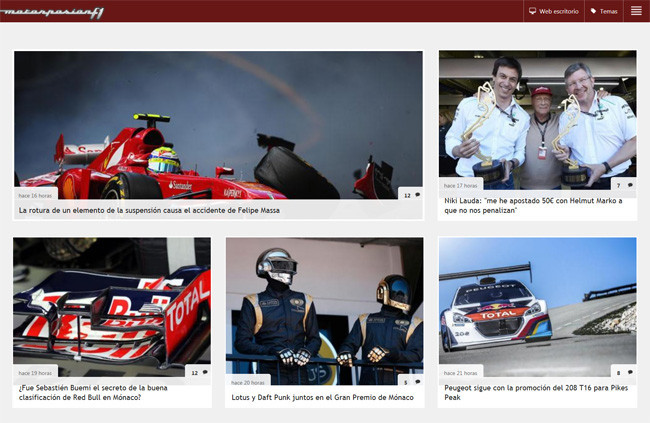
Task: Open the Niki Lauda trophies photo
Action: click(538, 120)
